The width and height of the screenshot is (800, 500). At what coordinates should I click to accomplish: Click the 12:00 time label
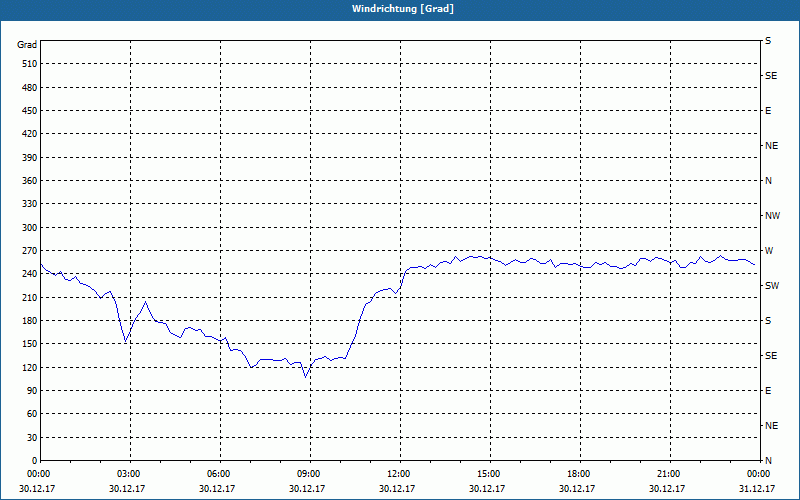pyautogui.click(x=400, y=474)
